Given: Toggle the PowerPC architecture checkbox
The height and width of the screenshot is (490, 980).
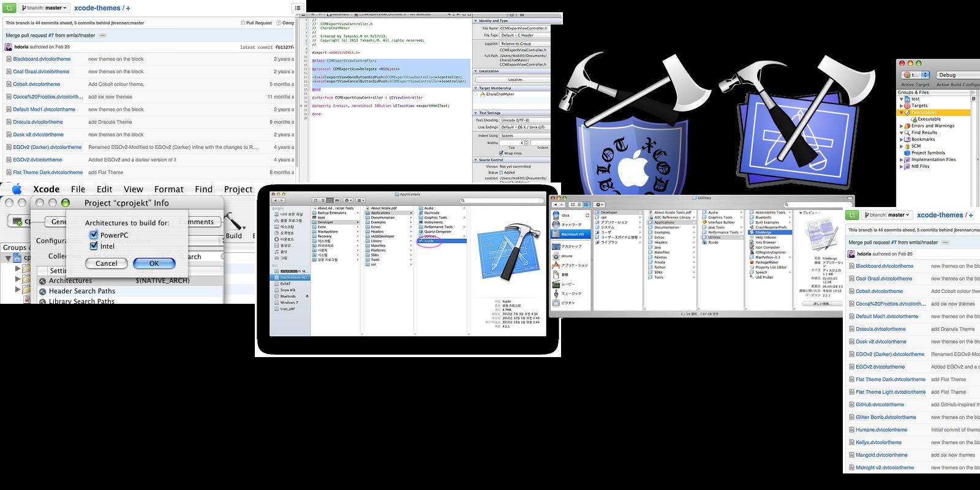Looking at the screenshot, I should point(94,235).
